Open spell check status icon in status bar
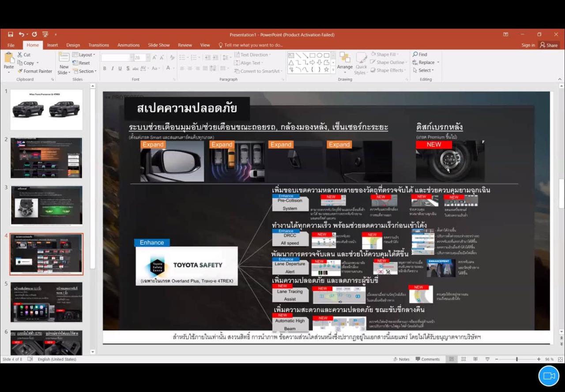Image resolution: width=565 pixels, height=392 pixels. pos(30,359)
